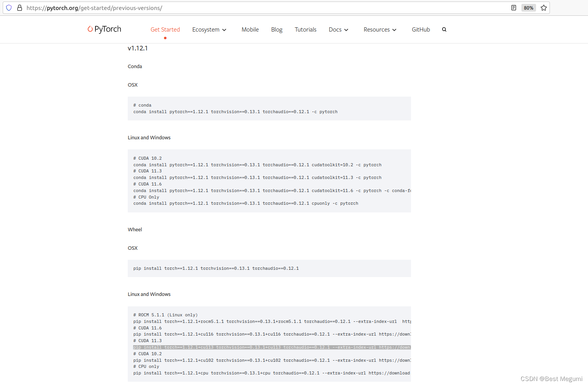Click the red dot under Get Started

pyautogui.click(x=165, y=38)
